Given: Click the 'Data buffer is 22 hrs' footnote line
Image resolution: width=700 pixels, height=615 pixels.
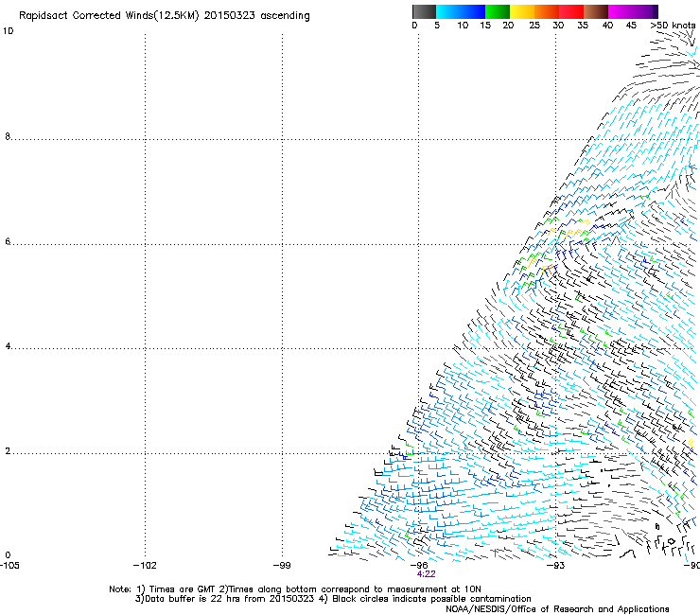Looking at the screenshot, I should (333, 599).
